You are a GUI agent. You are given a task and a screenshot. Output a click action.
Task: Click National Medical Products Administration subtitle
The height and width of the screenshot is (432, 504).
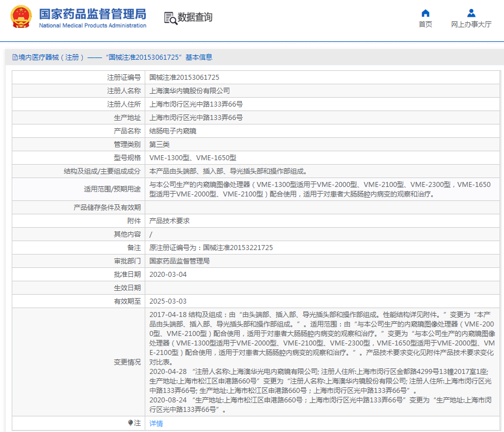click(x=93, y=25)
